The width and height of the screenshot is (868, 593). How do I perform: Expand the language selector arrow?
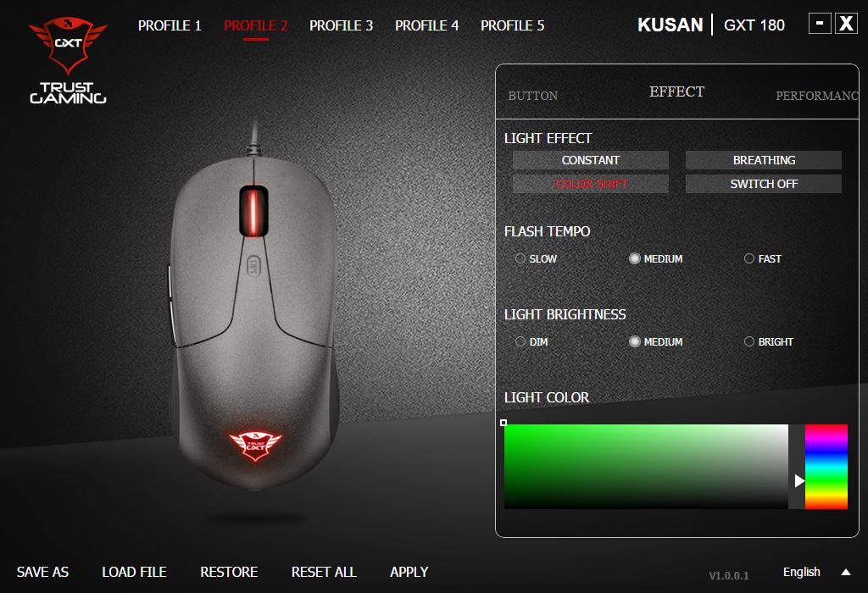pyautogui.click(x=846, y=572)
